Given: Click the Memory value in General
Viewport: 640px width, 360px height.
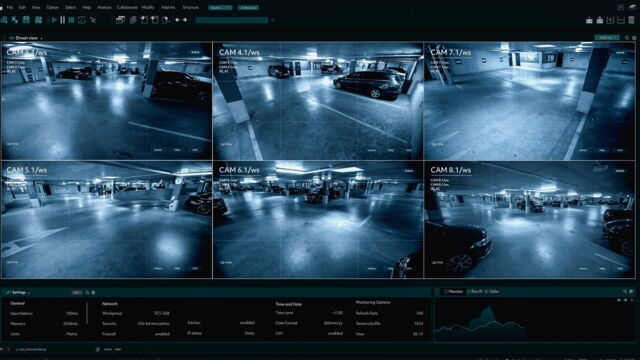Looking at the screenshot, I should [x=71, y=324].
